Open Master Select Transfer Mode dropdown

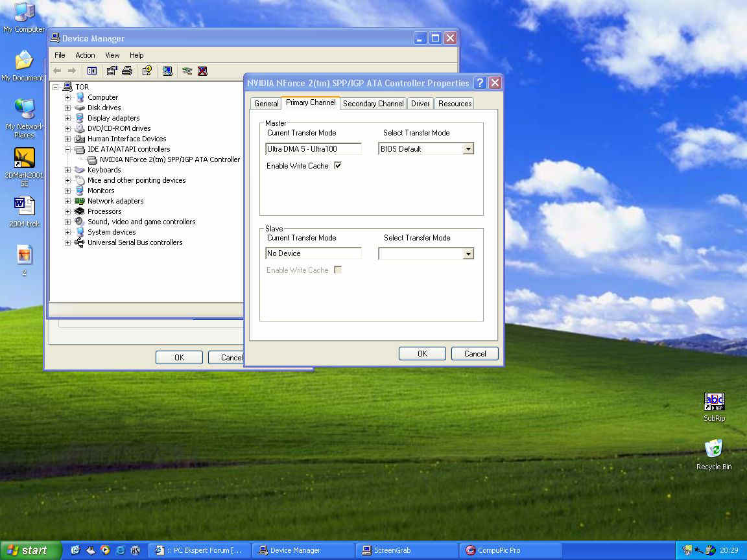coord(468,149)
